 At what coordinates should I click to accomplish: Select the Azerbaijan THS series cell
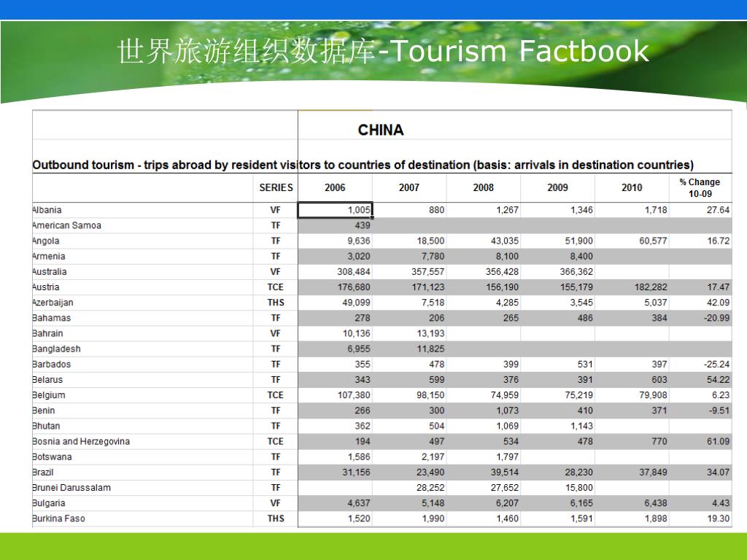[x=276, y=303]
